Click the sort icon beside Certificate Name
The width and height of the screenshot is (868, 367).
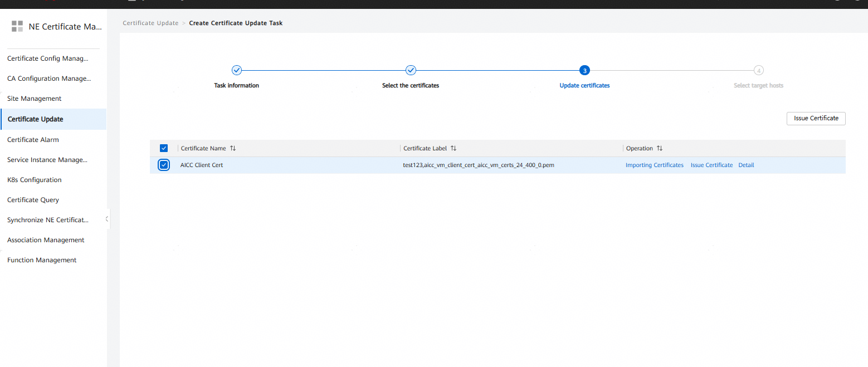coord(233,148)
